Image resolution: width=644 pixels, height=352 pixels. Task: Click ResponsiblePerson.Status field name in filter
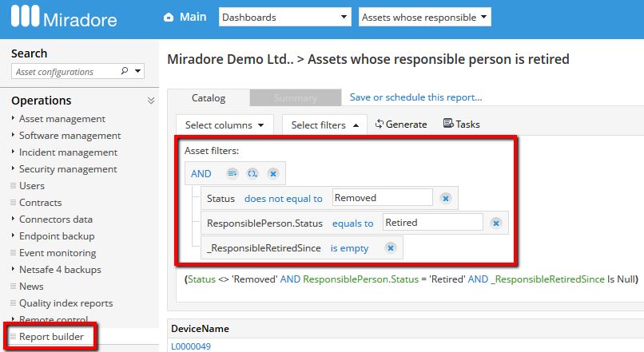pyautogui.click(x=264, y=223)
